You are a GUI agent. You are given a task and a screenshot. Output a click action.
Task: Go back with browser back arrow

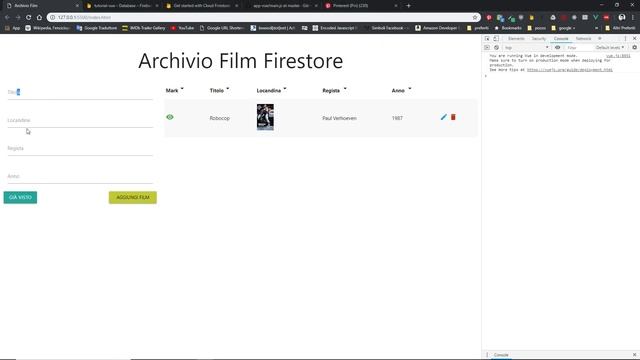pos(7,18)
